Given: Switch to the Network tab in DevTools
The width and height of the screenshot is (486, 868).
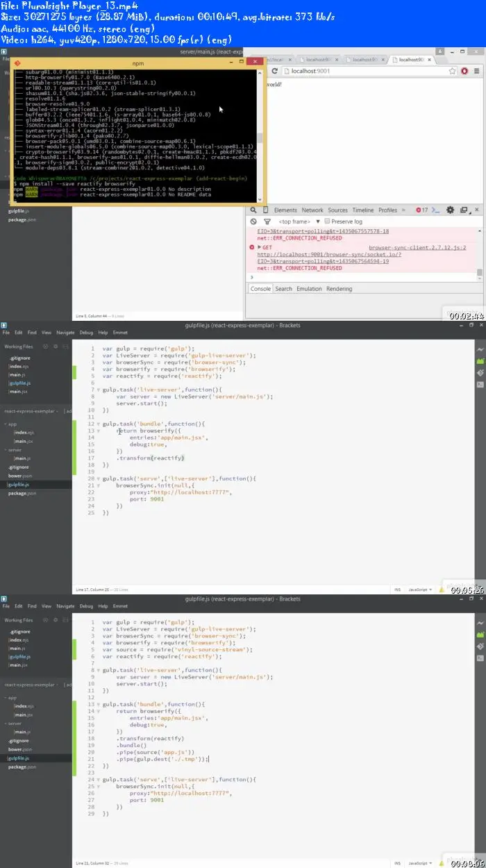Looking at the screenshot, I should (312, 210).
